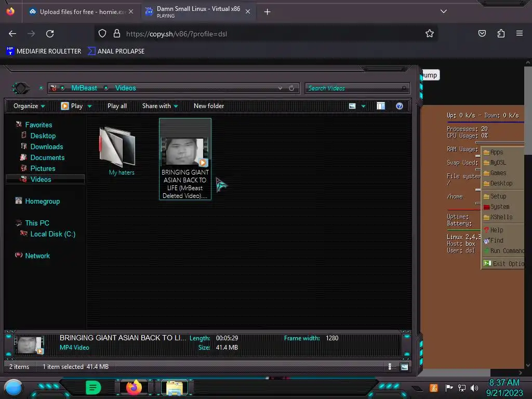Open Firefox from the taskbar

point(134,387)
